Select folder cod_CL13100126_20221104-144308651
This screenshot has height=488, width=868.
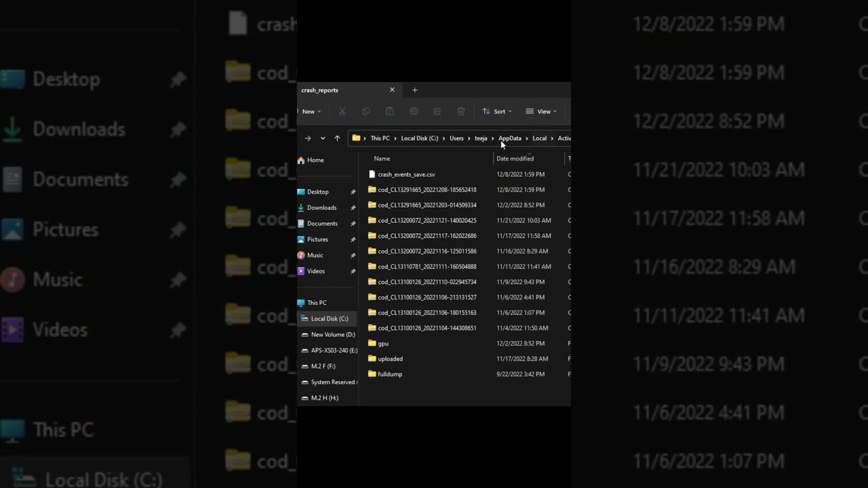click(427, 328)
